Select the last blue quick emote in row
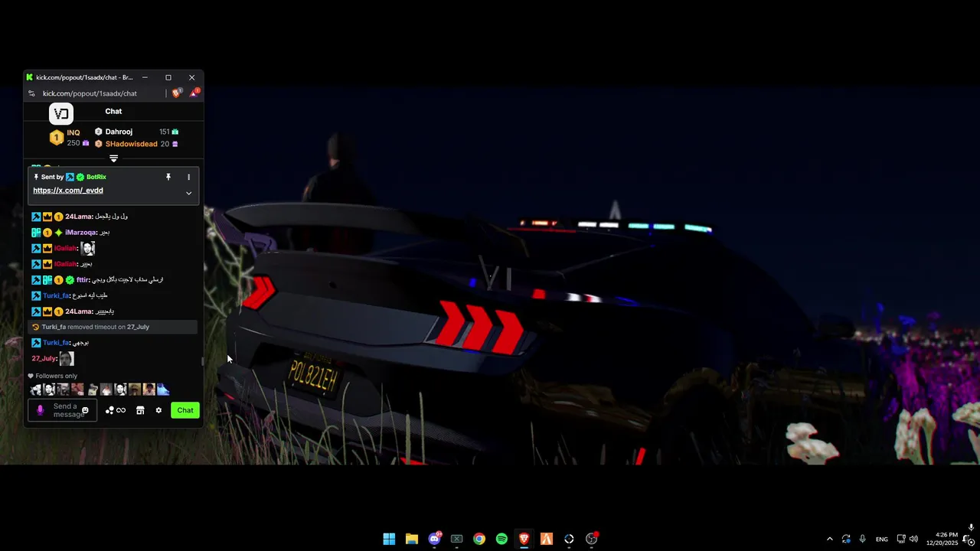The image size is (980, 551). coord(163,390)
